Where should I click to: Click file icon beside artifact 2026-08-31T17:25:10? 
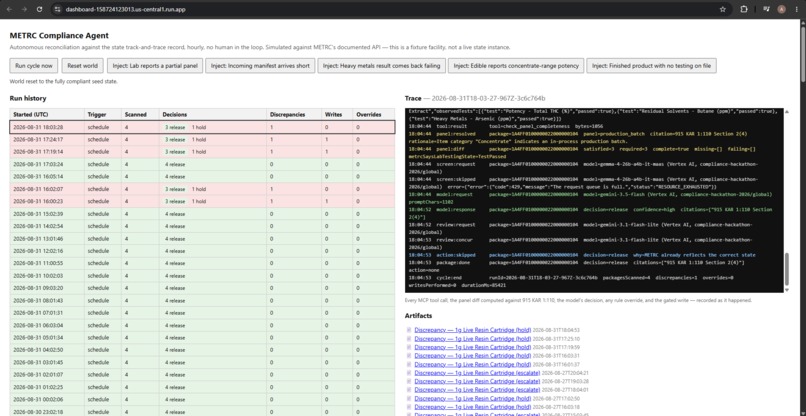pos(409,338)
